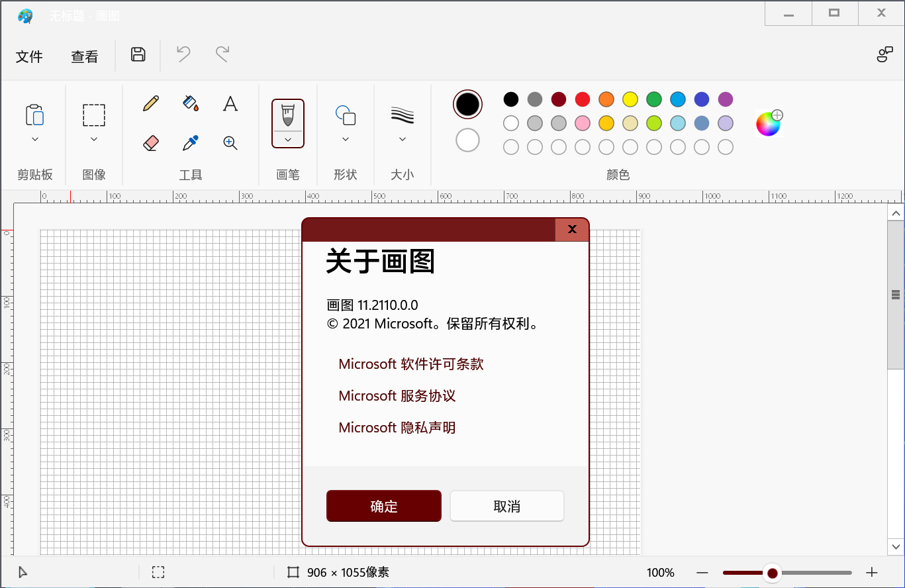This screenshot has width=905, height=588.
Task: Select the Fill with color tool
Action: click(190, 103)
